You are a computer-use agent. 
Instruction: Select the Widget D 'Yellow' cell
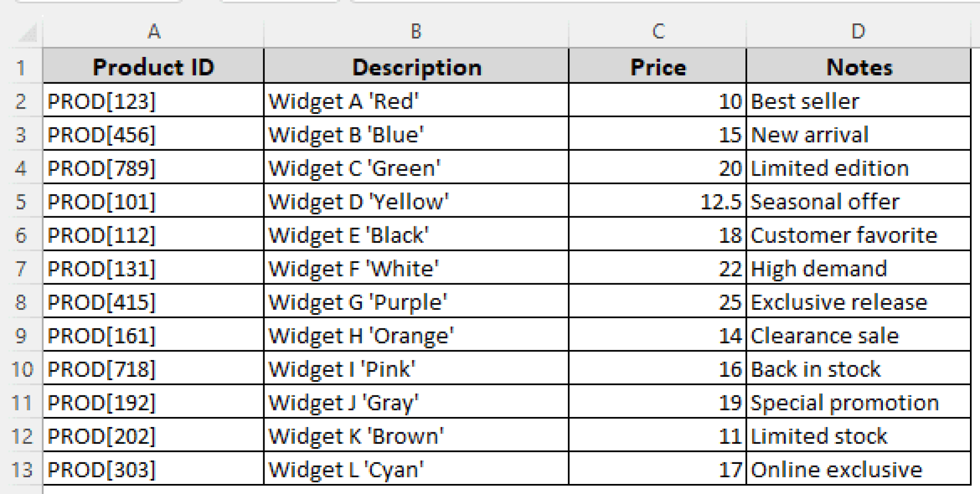click(416, 202)
